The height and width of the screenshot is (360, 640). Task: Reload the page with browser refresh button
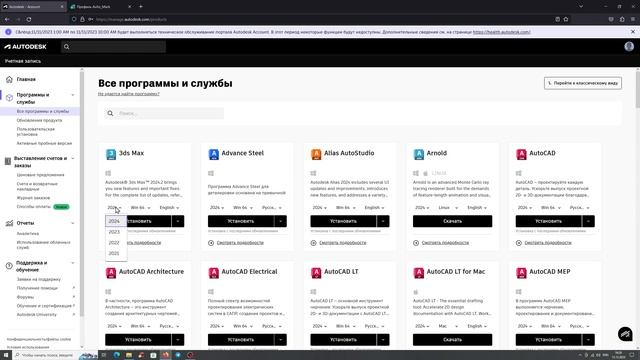pyautogui.click(x=29, y=19)
